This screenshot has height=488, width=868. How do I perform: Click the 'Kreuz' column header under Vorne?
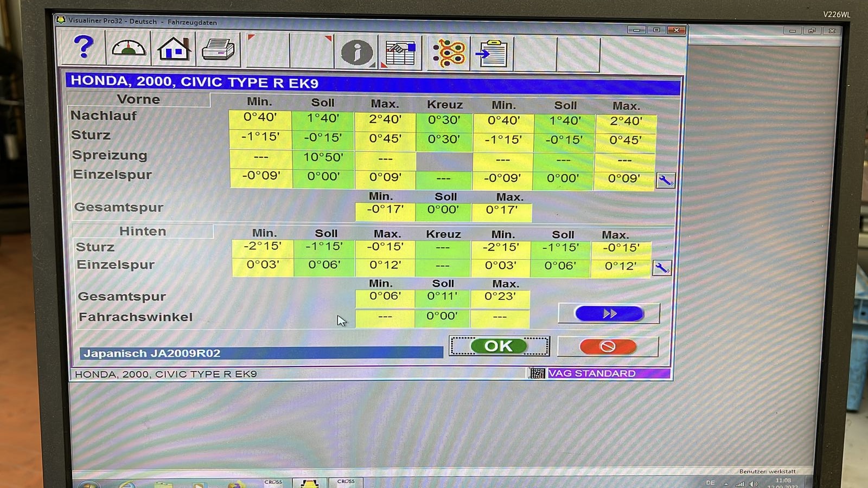[x=445, y=105]
